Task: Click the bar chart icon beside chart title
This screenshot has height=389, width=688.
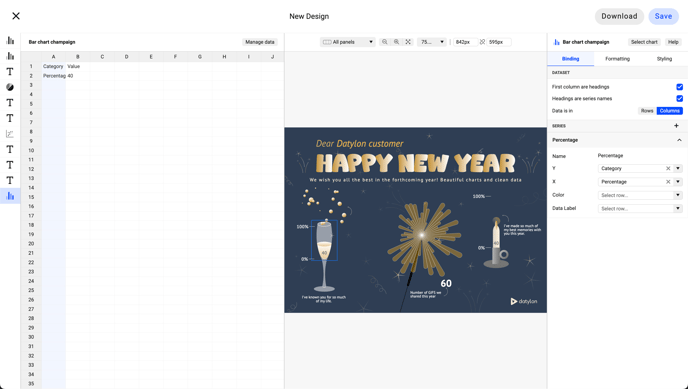Action: pyautogui.click(x=556, y=42)
